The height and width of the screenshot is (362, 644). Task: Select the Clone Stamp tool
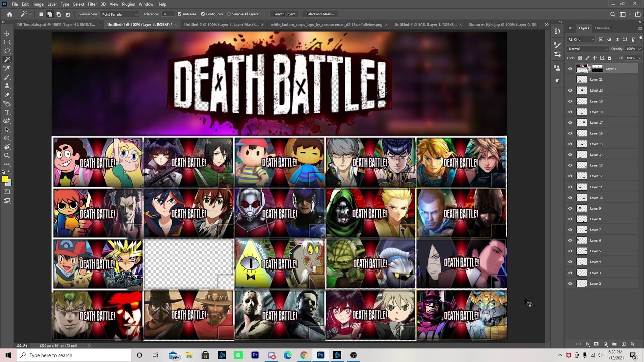pyautogui.click(x=7, y=86)
